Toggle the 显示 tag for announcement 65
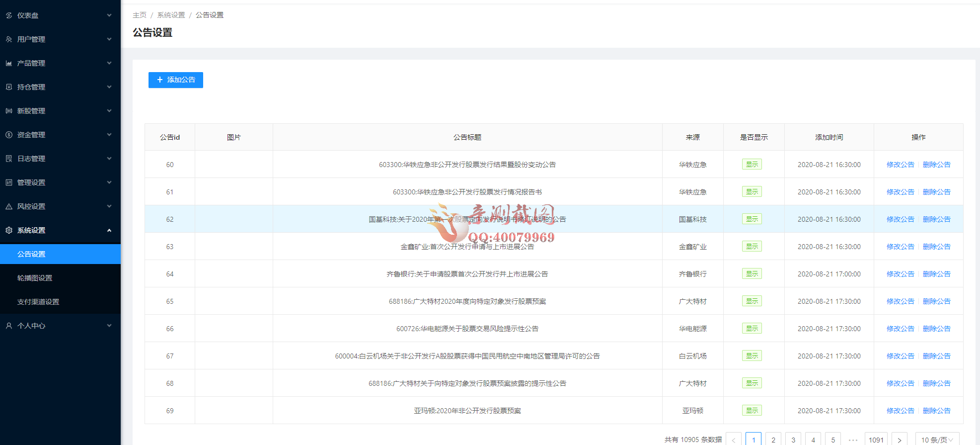The image size is (980, 445). coord(752,301)
